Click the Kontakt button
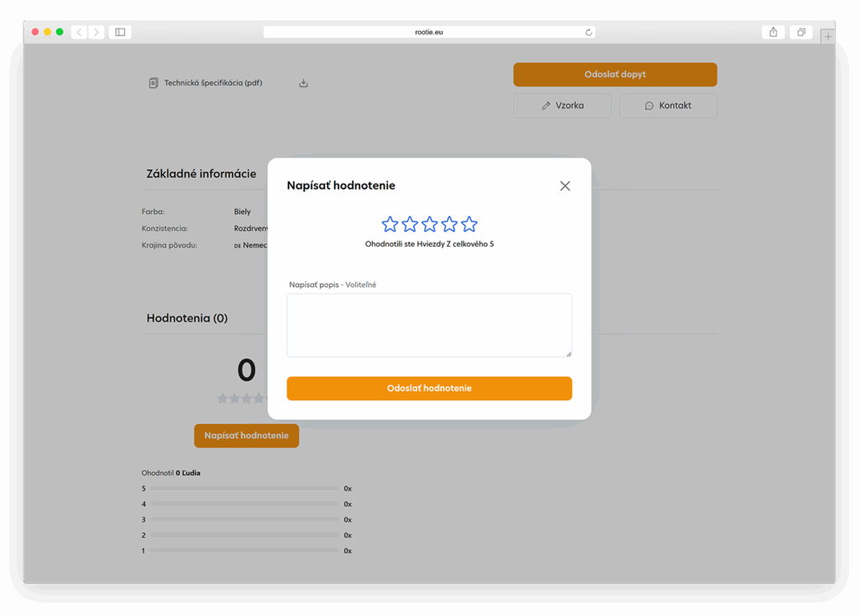 click(668, 105)
